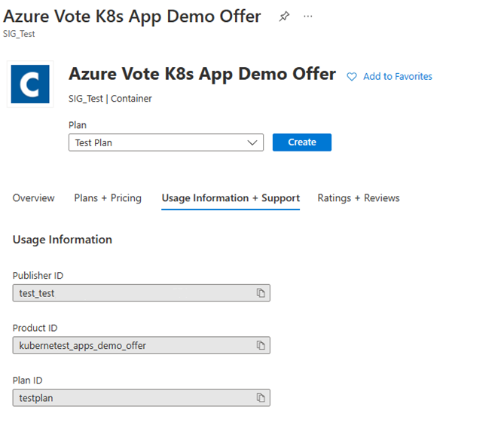Click the SIG_Test | Container publisher text
The width and height of the screenshot is (504, 422).
(110, 99)
